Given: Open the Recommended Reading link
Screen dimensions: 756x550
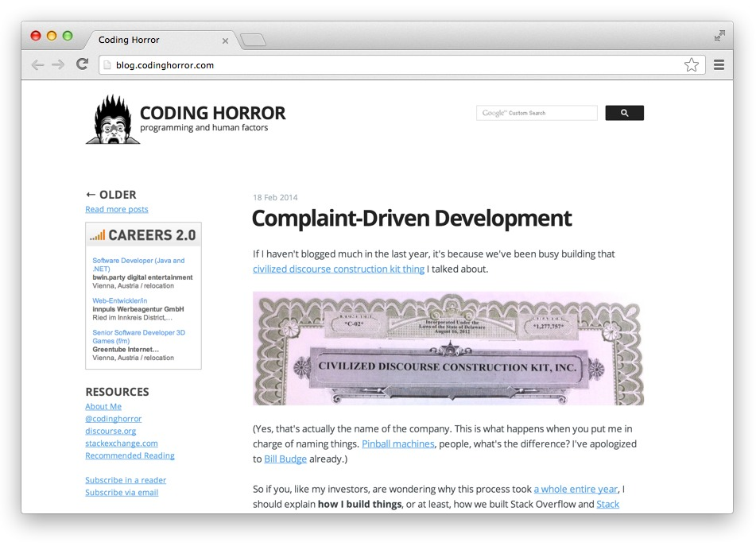Looking at the screenshot, I should click(x=130, y=455).
